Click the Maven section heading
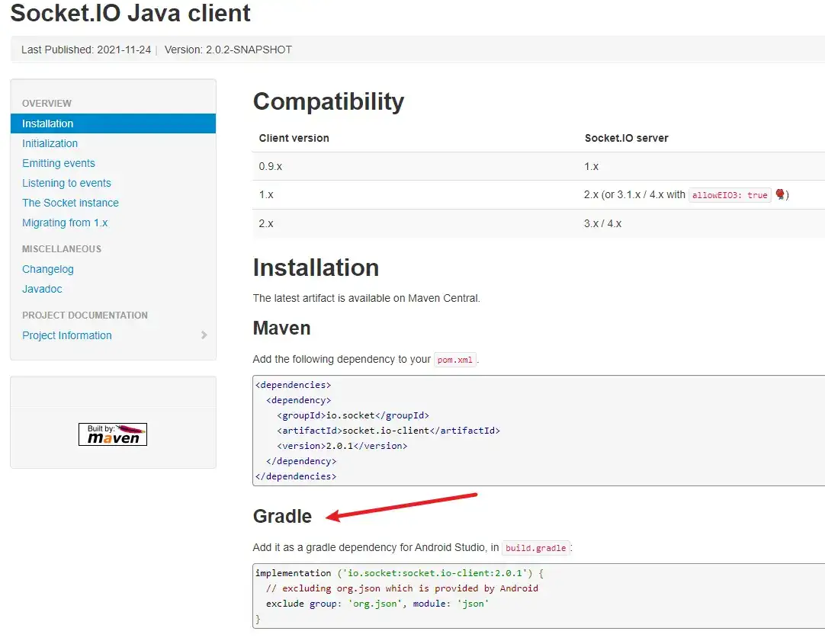The height and width of the screenshot is (644, 825). [x=281, y=328]
